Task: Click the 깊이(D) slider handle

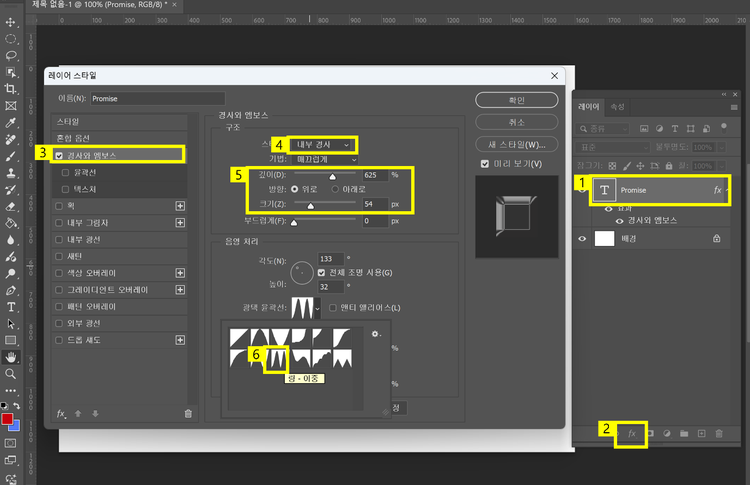Action: pos(332,177)
